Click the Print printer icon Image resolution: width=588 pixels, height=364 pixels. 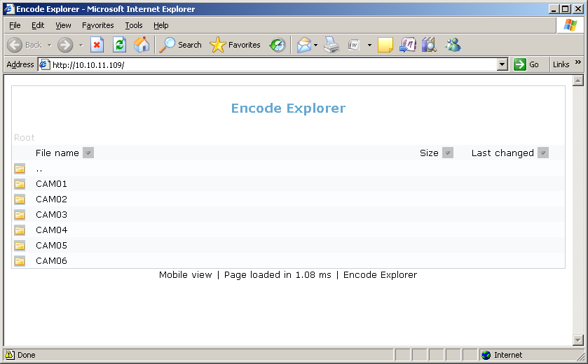click(x=331, y=45)
